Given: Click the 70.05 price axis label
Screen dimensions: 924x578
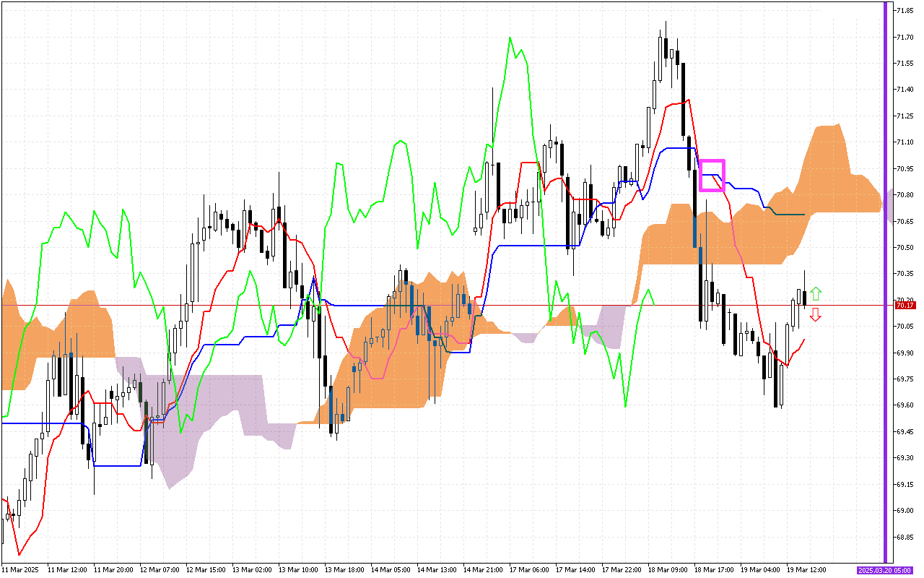Looking at the screenshot, I should click(x=905, y=327).
